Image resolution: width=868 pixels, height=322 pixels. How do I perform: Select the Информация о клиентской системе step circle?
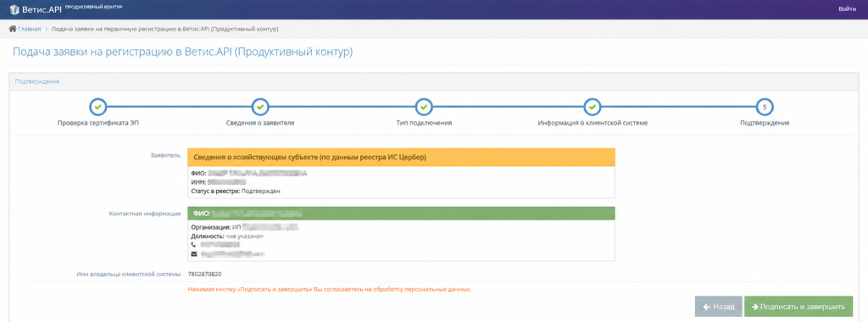point(593,106)
